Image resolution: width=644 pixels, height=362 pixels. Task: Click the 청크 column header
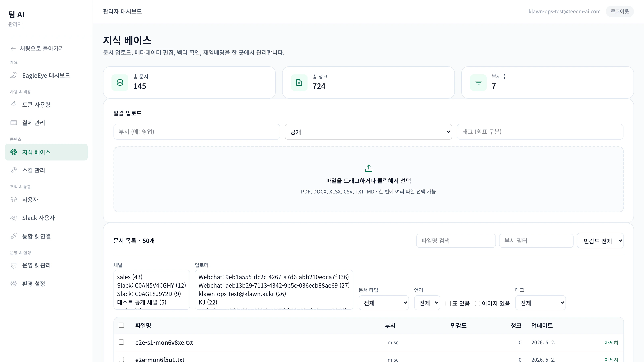pos(516,326)
